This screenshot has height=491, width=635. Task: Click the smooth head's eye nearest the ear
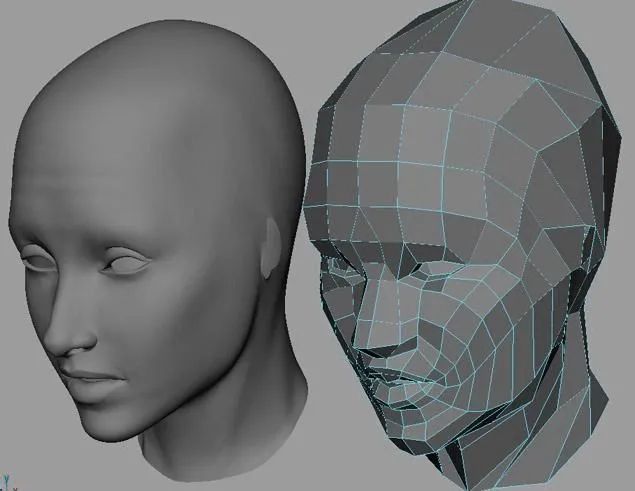point(125,265)
